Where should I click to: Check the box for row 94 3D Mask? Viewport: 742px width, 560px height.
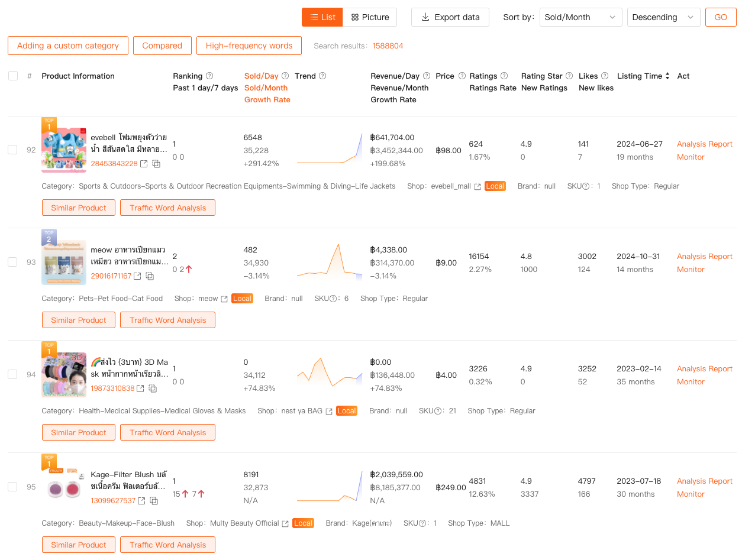(x=12, y=374)
